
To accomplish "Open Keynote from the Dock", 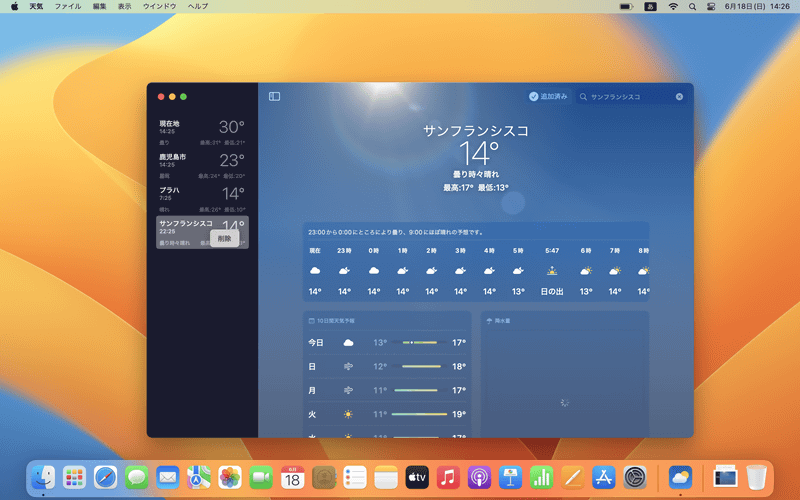I will pyautogui.click(x=510, y=478).
